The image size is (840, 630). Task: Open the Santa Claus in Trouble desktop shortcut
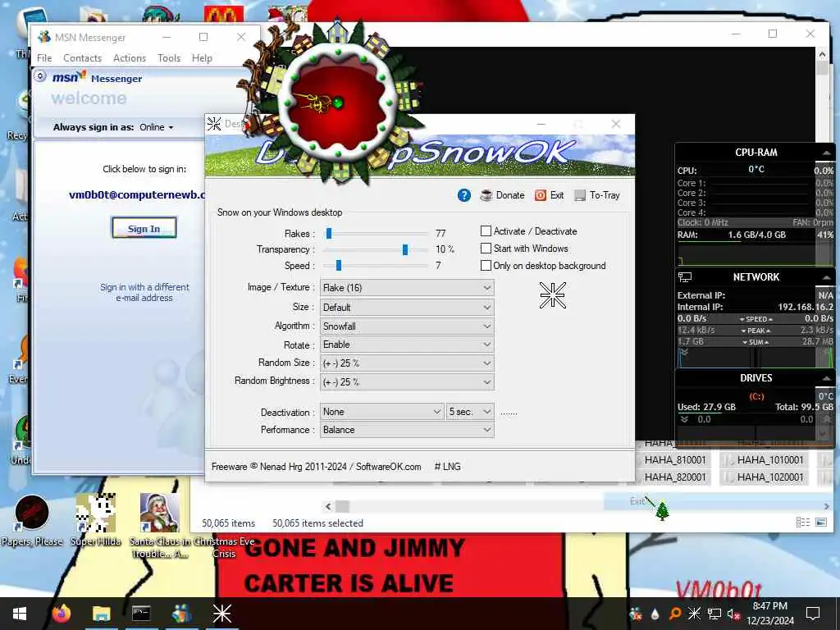coord(159,526)
